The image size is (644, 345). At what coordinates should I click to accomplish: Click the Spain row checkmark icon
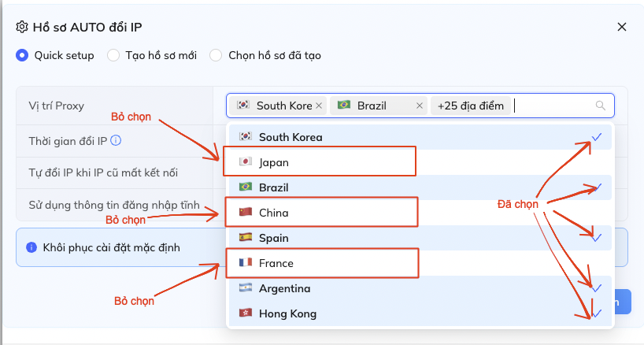[x=597, y=238]
